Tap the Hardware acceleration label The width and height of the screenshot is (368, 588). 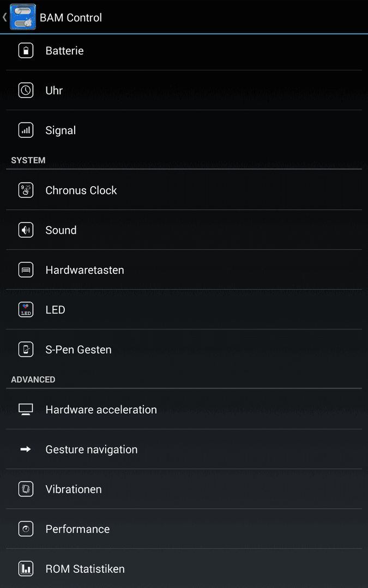[101, 409]
